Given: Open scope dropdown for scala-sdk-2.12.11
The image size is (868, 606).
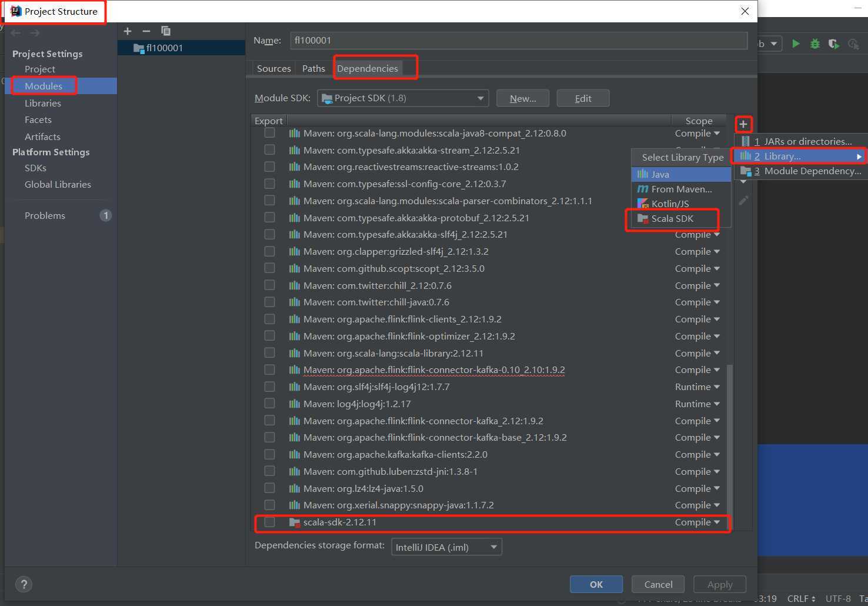Looking at the screenshot, I should [697, 522].
